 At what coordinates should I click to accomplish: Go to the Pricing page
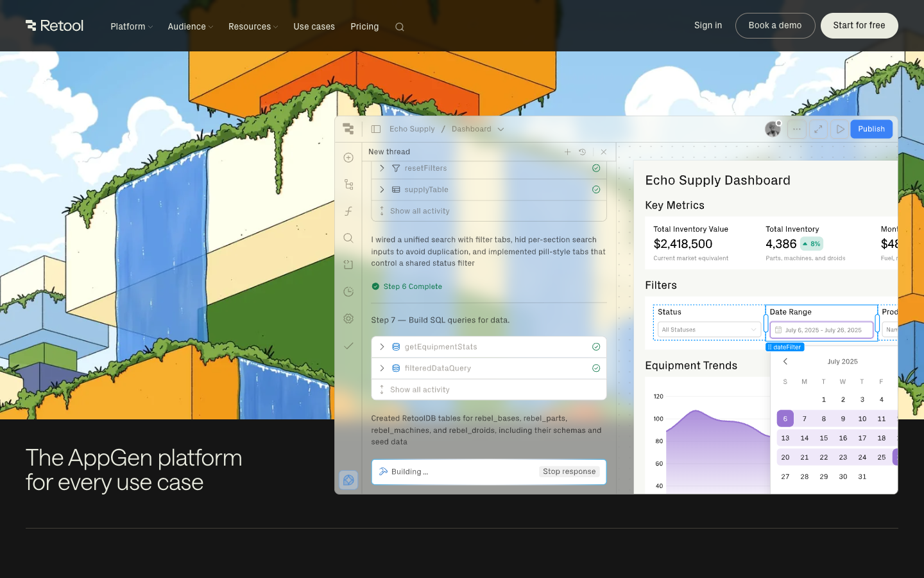point(364,26)
